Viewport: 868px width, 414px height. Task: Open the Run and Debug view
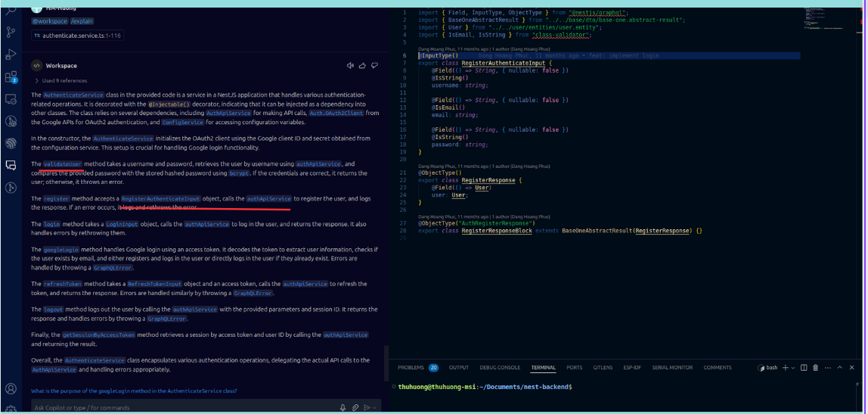(x=11, y=54)
